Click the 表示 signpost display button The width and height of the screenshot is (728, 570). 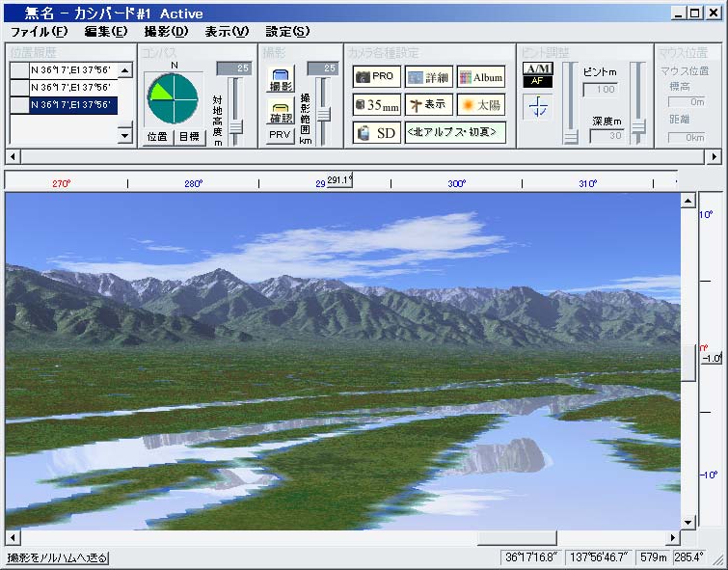[428, 104]
